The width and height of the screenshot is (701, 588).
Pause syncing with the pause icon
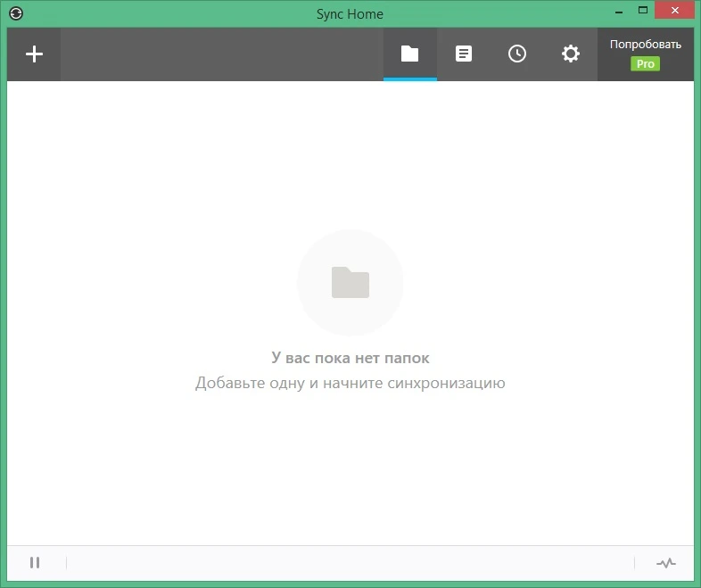(x=35, y=562)
